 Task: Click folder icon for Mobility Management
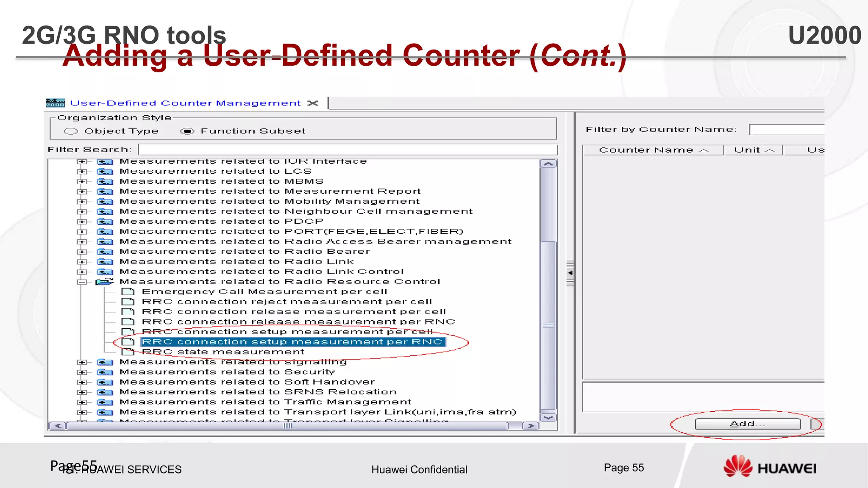coord(105,202)
